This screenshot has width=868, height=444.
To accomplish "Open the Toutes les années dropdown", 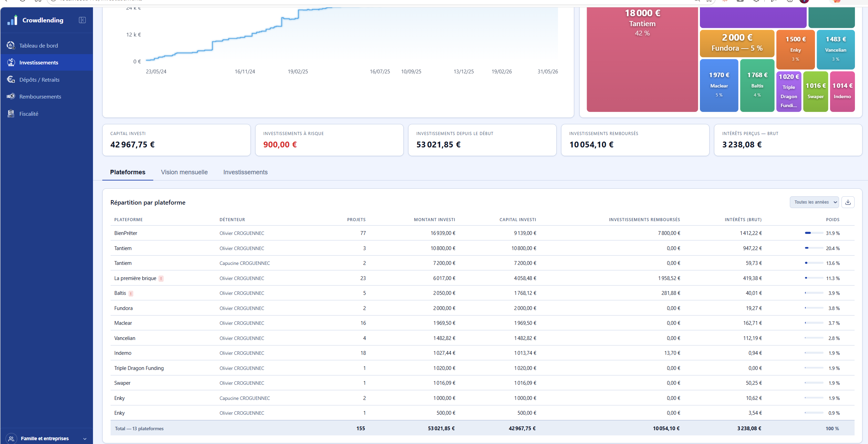I will 814,202.
